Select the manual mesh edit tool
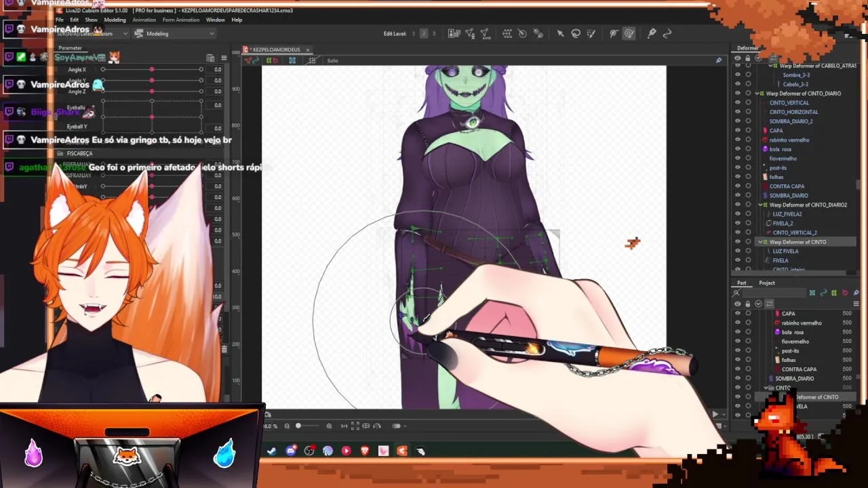The image size is (868, 488). click(470, 33)
